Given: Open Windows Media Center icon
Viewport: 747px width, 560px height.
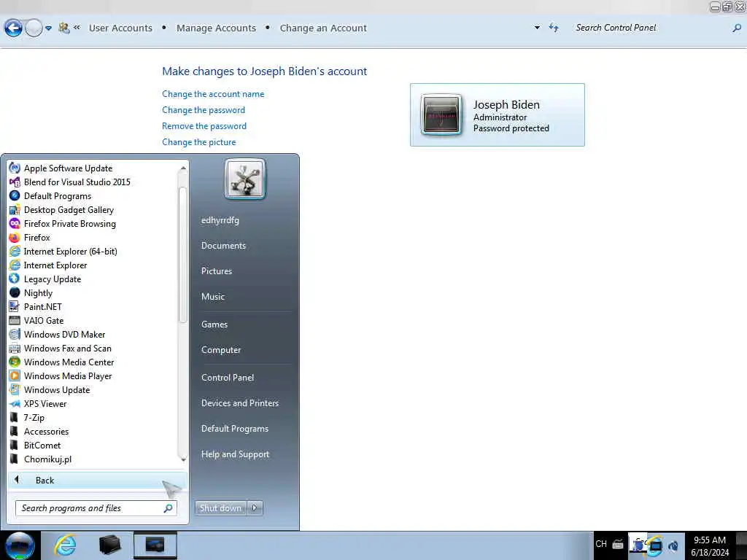Looking at the screenshot, I should click(15, 362).
